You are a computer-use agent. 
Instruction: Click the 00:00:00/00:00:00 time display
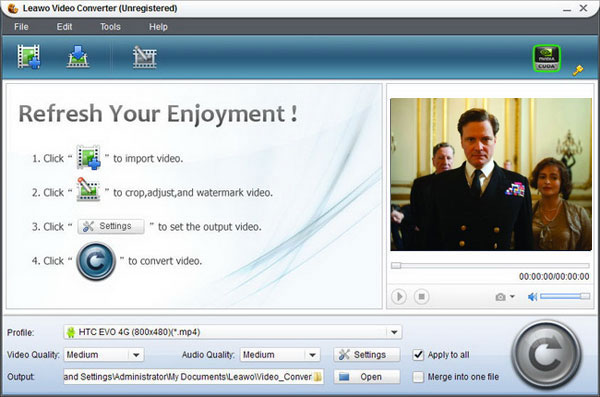(x=554, y=276)
